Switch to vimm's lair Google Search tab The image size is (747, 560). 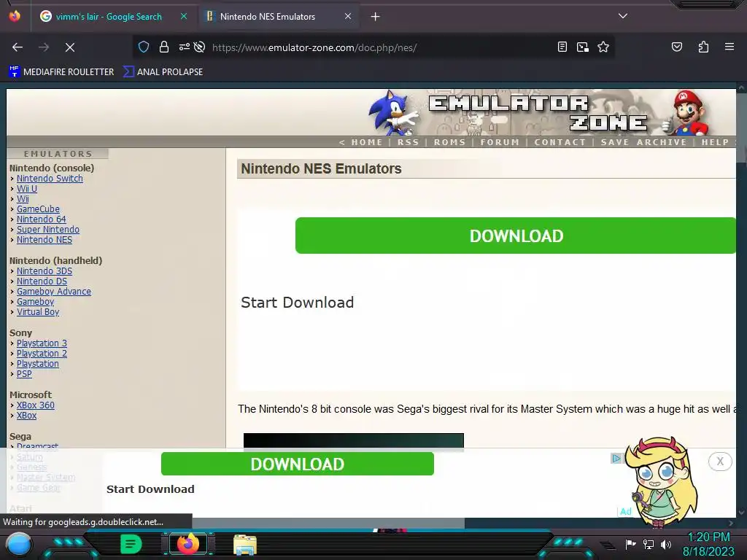(108, 17)
